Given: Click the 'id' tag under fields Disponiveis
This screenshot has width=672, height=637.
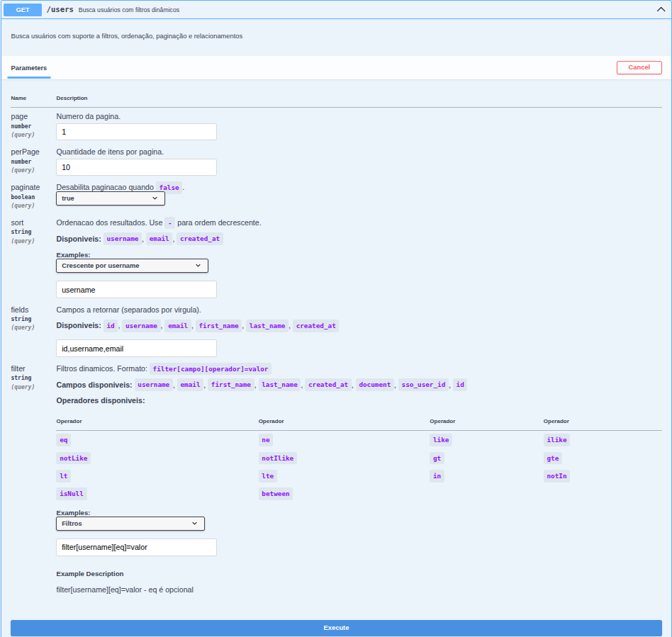Looking at the screenshot, I should pyautogui.click(x=111, y=325).
